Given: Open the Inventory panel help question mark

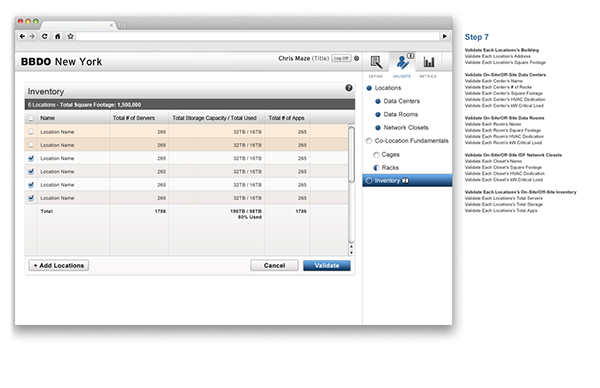Looking at the screenshot, I should (349, 88).
